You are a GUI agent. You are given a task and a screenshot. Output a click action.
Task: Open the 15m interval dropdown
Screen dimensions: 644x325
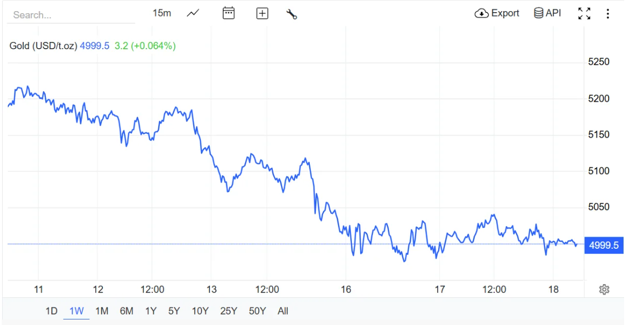(162, 13)
